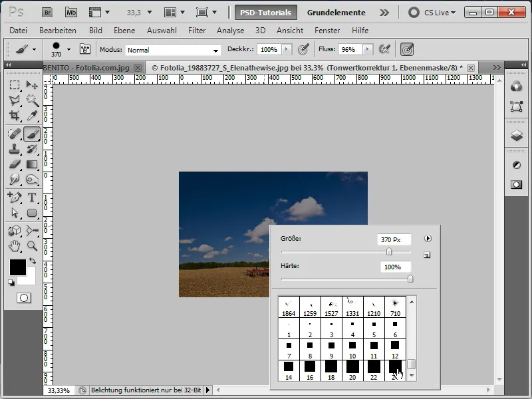Select the brush preset 1864

click(x=289, y=307)
